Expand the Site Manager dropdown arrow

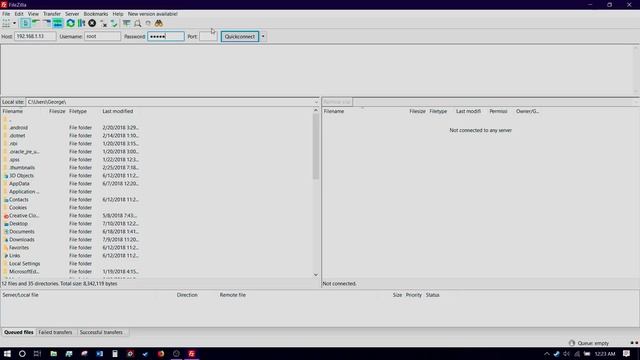click(x=14, y=23)
